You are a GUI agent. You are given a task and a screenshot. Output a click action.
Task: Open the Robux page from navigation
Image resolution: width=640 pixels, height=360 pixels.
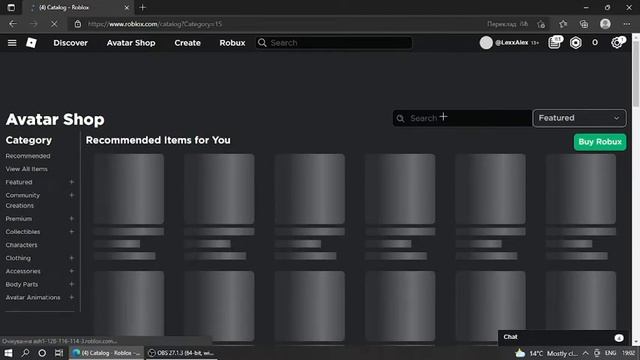click(232, 43)
